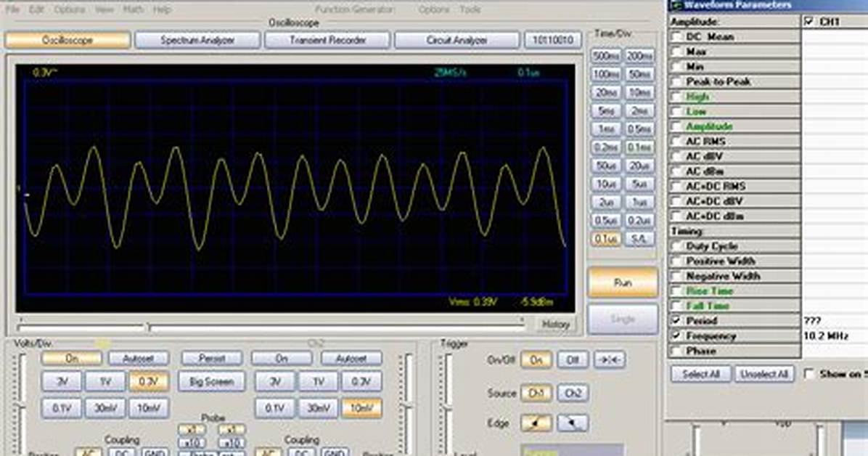Enable the DC Mean checkbox
The width and height of the screenshot is (868, 456).
tap(677, 36)
